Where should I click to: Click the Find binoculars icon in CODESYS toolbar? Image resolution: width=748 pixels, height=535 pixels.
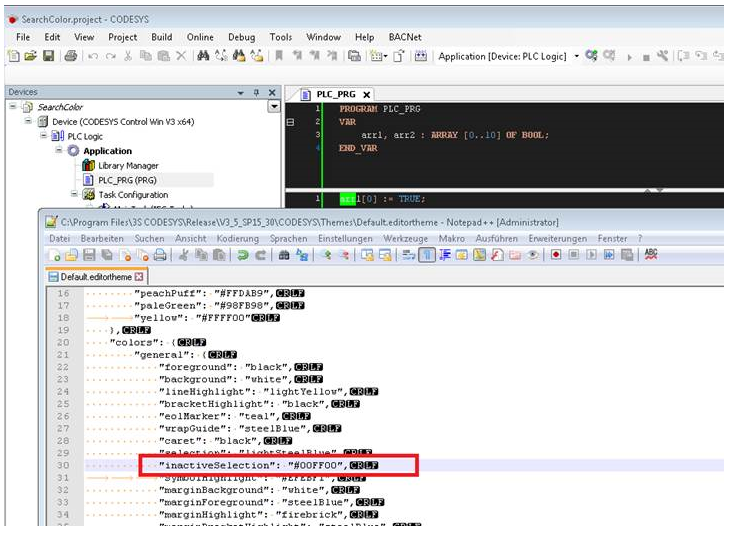(203, 56)
